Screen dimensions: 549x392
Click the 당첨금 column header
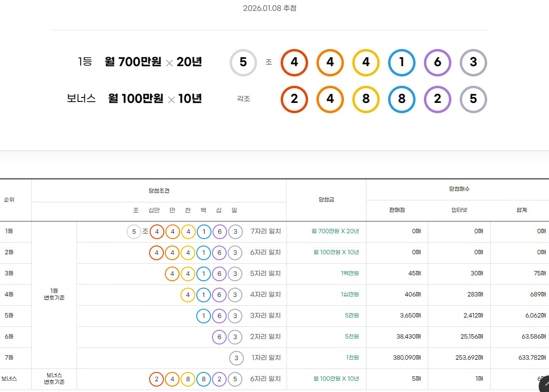(x=326, y=200)
